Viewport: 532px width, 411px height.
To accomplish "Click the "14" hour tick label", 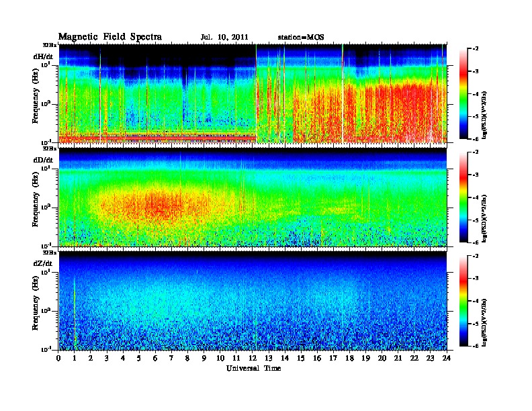I will tap(285, 358).
